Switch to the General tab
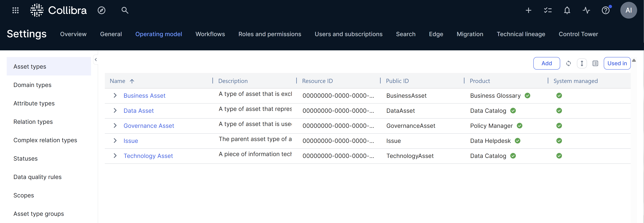This screenshot has width=644, height=223. pyautogui.click(x=111, y=34)
